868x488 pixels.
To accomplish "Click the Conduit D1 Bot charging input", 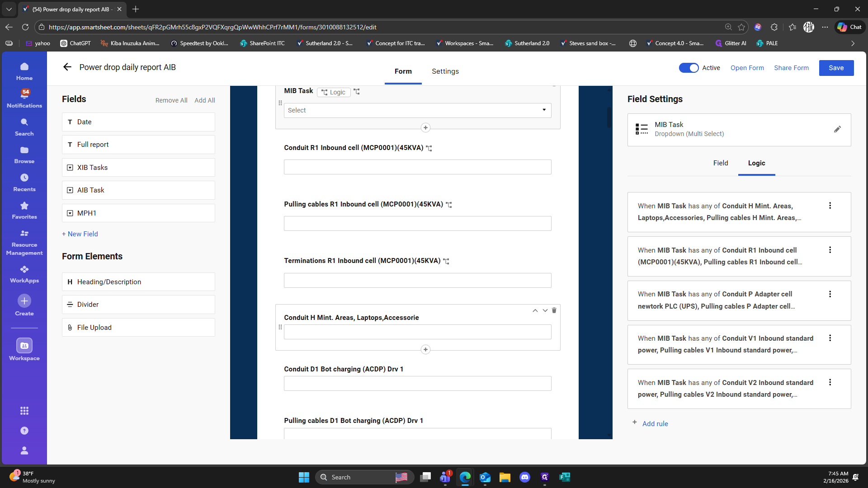I will pos(417,384).
